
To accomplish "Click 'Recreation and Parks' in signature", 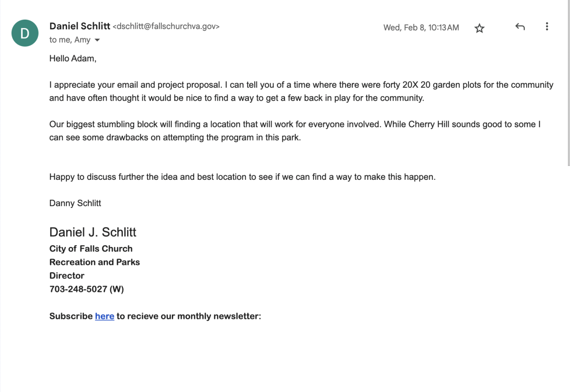I will [94, 262].
